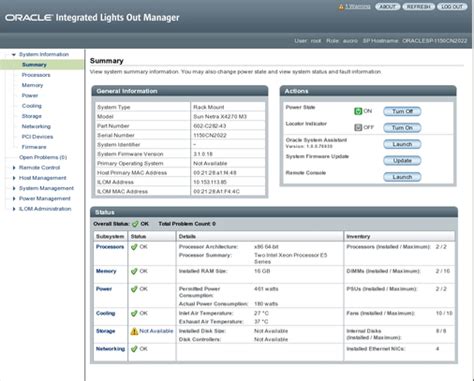474x381 pixels.
Task: Click Update for System Firmware
Action: (402, 161)
